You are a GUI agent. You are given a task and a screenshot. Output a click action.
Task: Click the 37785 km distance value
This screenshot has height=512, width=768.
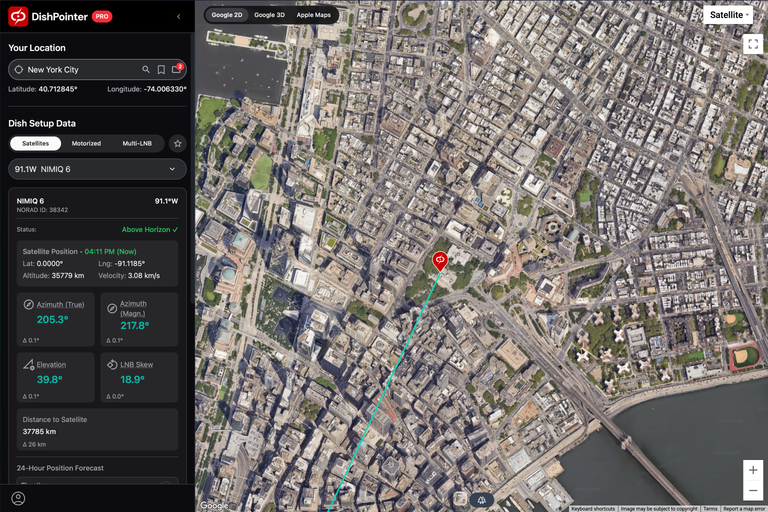point(39,432)
